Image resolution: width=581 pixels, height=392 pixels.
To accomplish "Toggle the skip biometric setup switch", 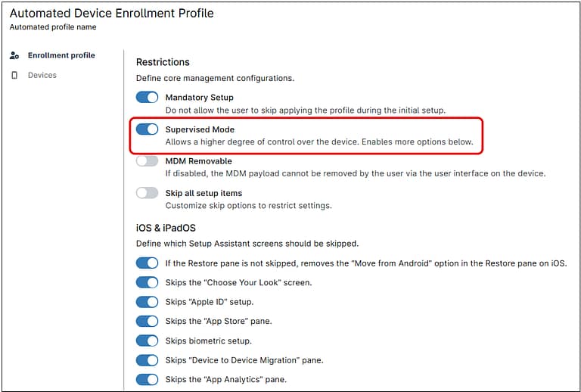I will [x=147, y=341].
